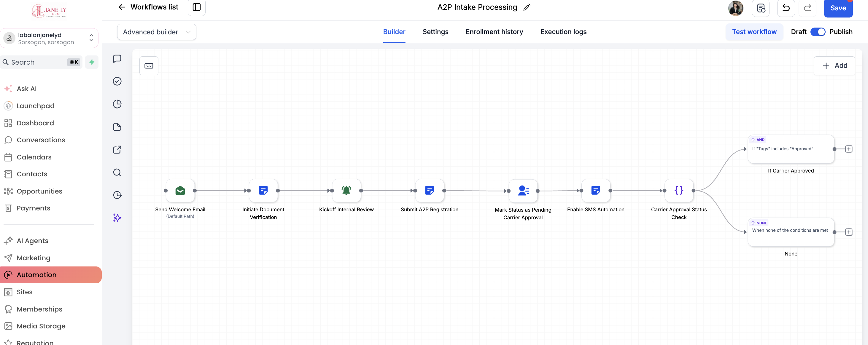Open comments panel icon
The height and width of the screenshot is (345, 868).
pyautogui.click(x=117, y=59)
